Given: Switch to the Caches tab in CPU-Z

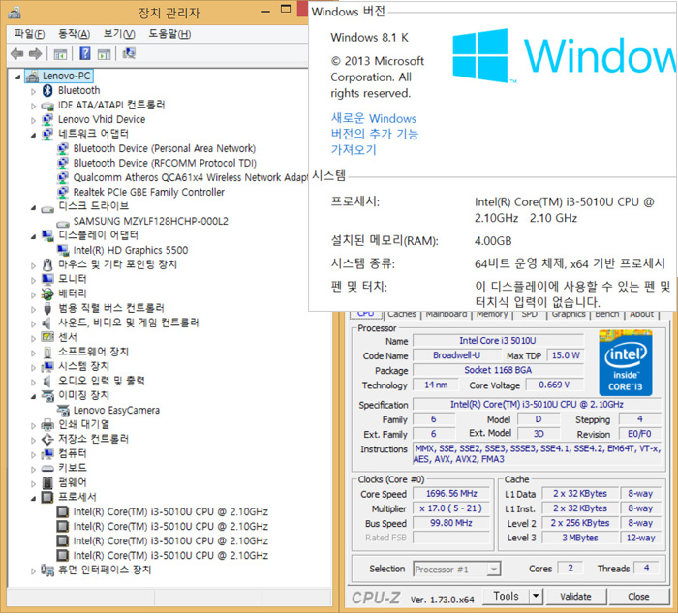Looking at the screenshot, I should [402, 314].
